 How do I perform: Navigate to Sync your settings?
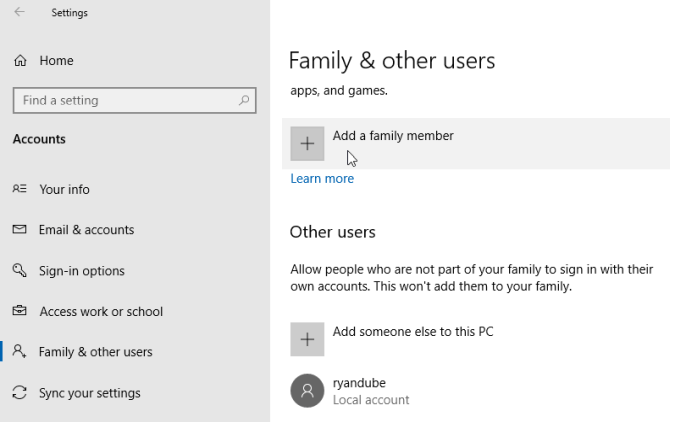point(90,393)
